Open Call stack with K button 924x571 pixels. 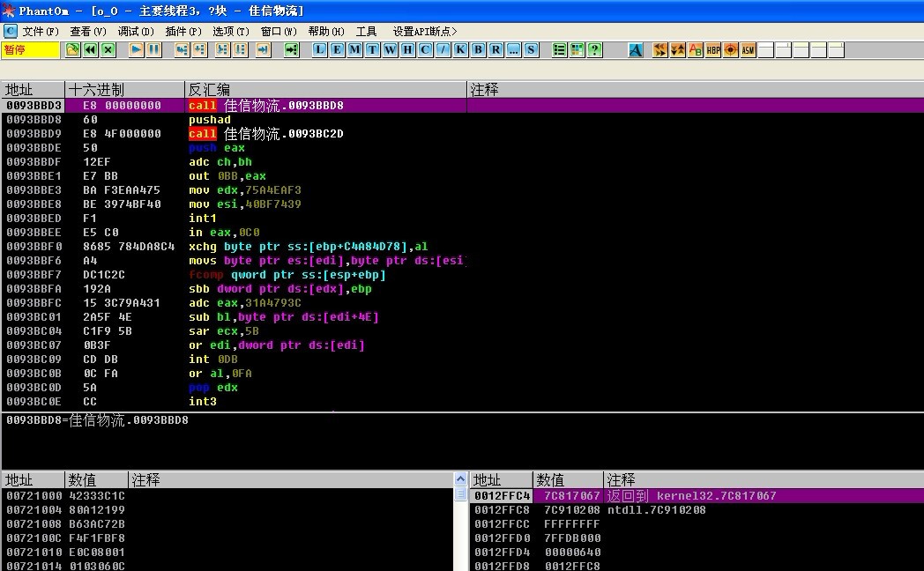click(461, 50)
